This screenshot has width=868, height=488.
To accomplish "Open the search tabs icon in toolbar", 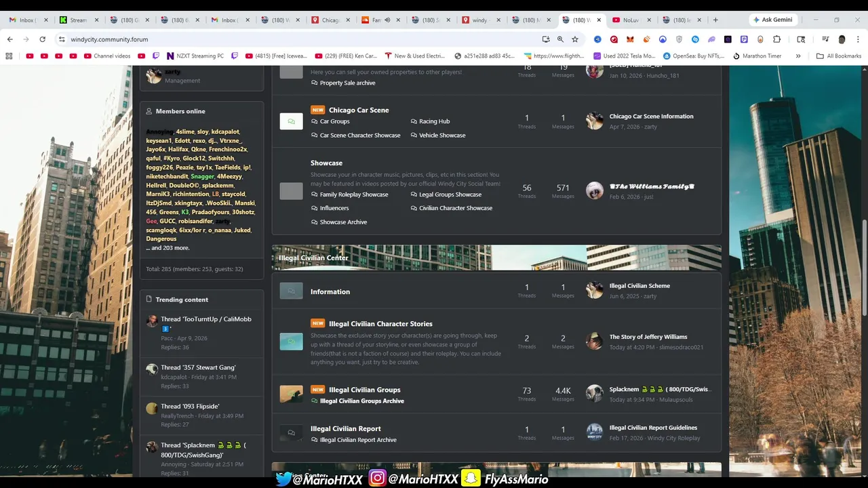I will click(801, 39).
